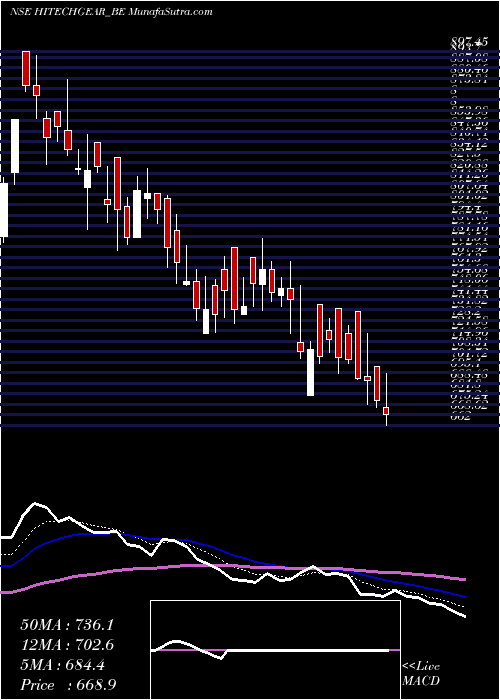
Task: Click the 'Price : 668.9' value
Action: (69, 685)
